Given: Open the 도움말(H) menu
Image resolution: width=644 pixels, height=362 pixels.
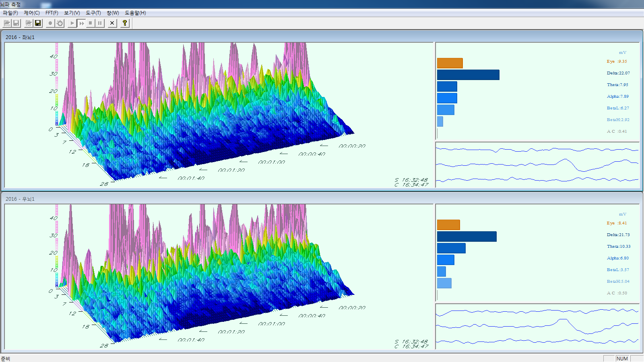Looking at the screenshot, I should click(135, 13).
